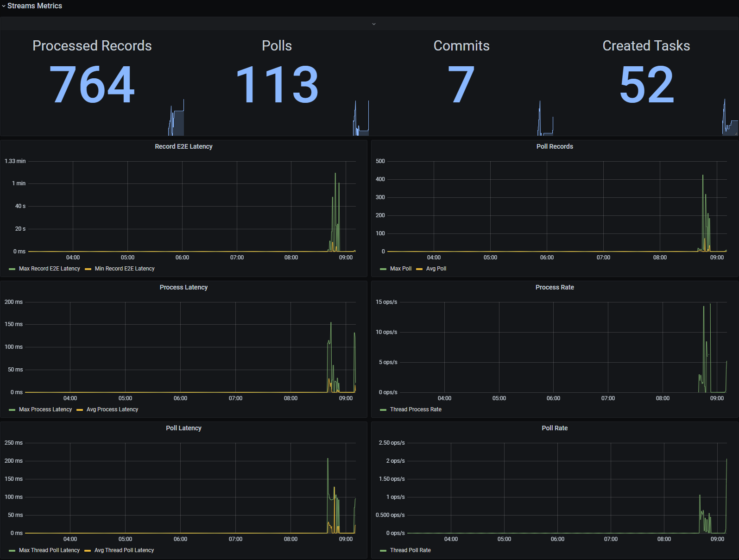
Task: Click the Created Tasks value 52
Action: click(x=646, y=85)
